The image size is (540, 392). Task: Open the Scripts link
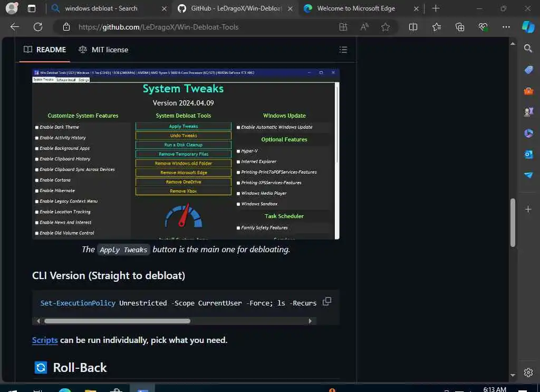point(45,340)
